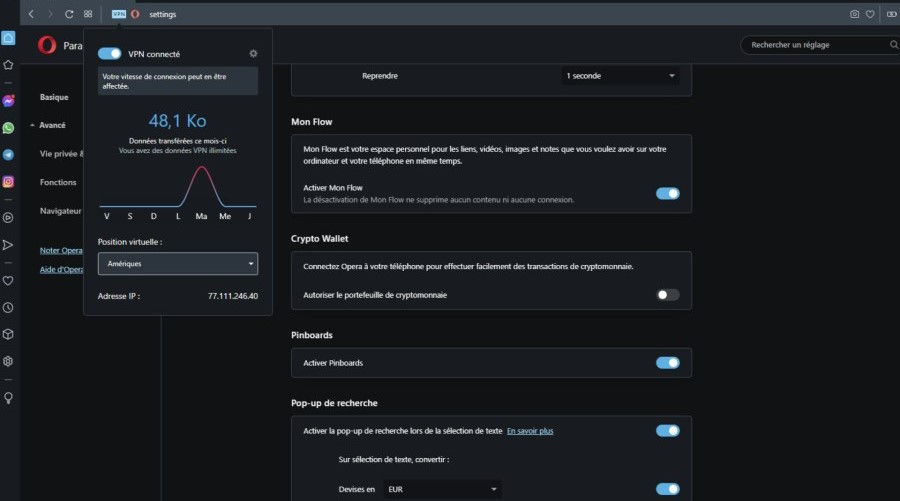This screenshot has height=501, width=900.
Task: Disable Activer Mon Flow toggle
Action: (x=668, y=193)
